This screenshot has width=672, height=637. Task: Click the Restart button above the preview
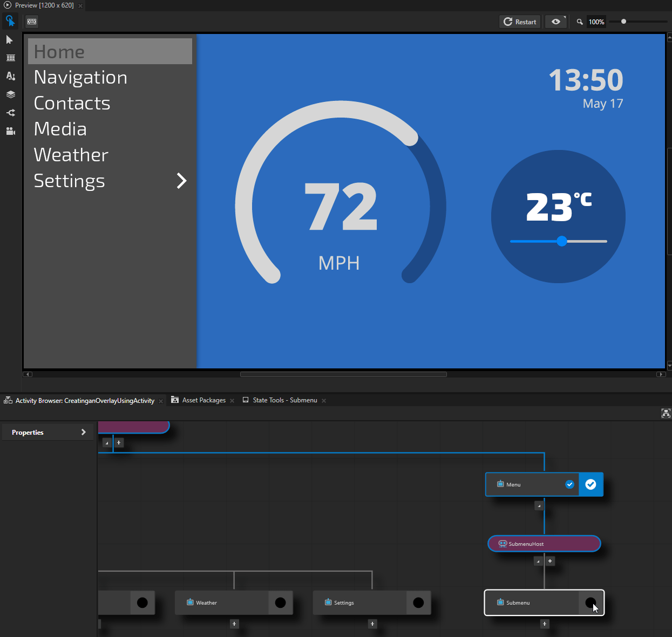coord(519,21)
